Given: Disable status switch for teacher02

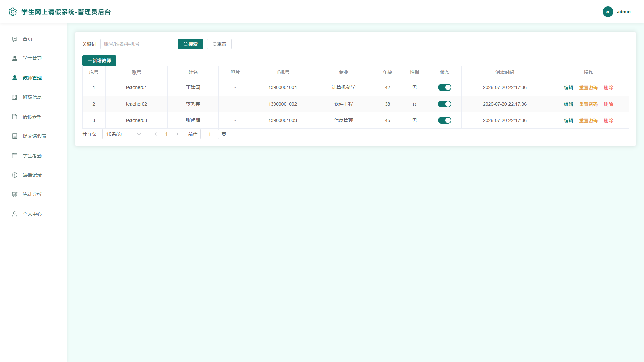Looking at the screenshot, I should 444,104.
